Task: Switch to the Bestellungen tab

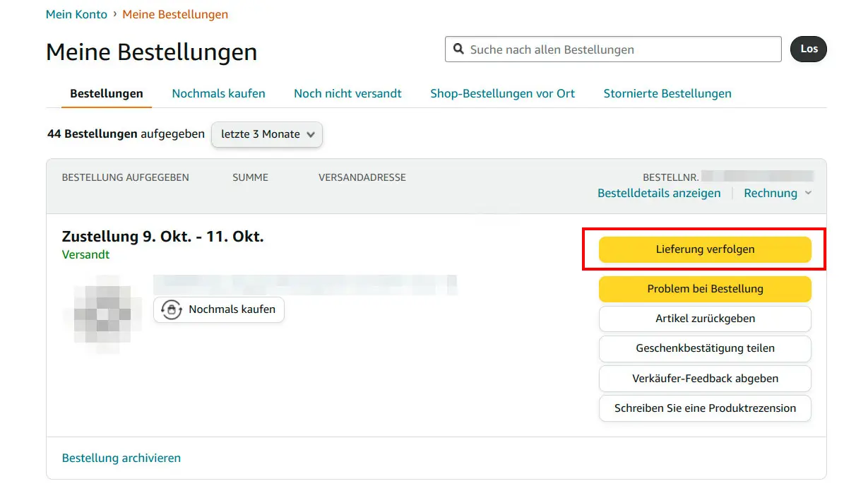Action: (107, 93)
